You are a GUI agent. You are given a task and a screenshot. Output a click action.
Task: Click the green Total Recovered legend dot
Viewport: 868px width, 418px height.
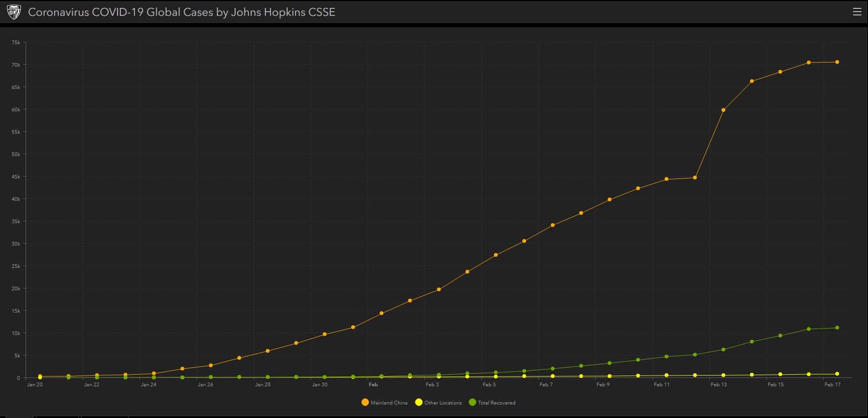(472, 403)
